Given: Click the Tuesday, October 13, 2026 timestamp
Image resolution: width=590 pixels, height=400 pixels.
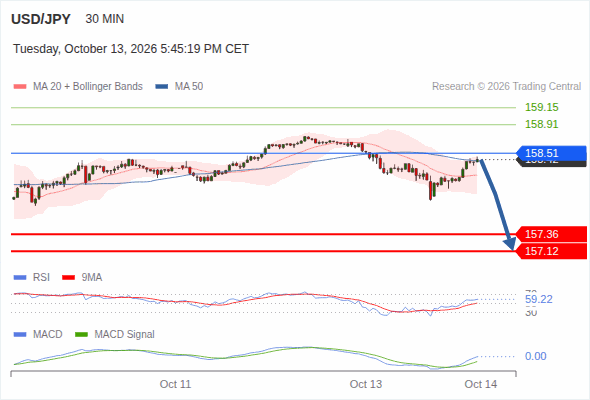Looking at the screenshot, I should click(131, 49).
